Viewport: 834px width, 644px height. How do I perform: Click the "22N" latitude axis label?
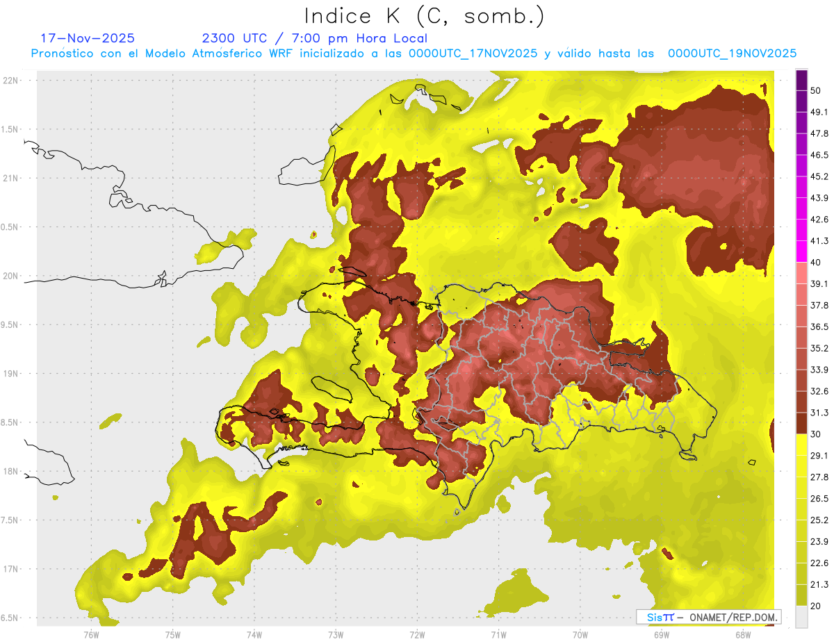click(10, 81)
